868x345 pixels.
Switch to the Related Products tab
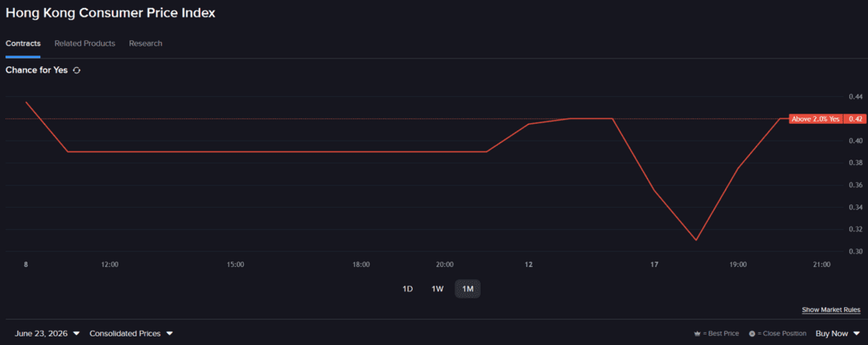coord(84,43)
